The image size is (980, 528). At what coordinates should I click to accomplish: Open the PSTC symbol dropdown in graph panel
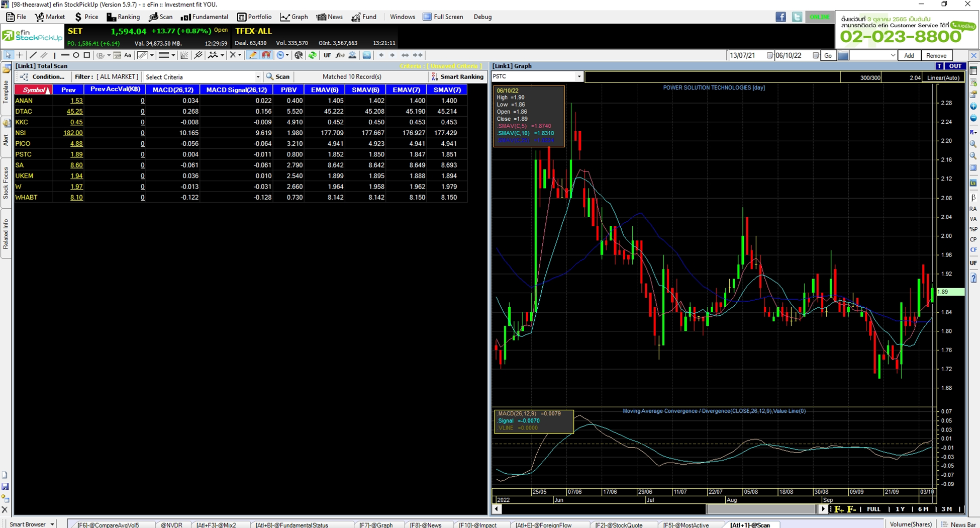coord(579,76)
